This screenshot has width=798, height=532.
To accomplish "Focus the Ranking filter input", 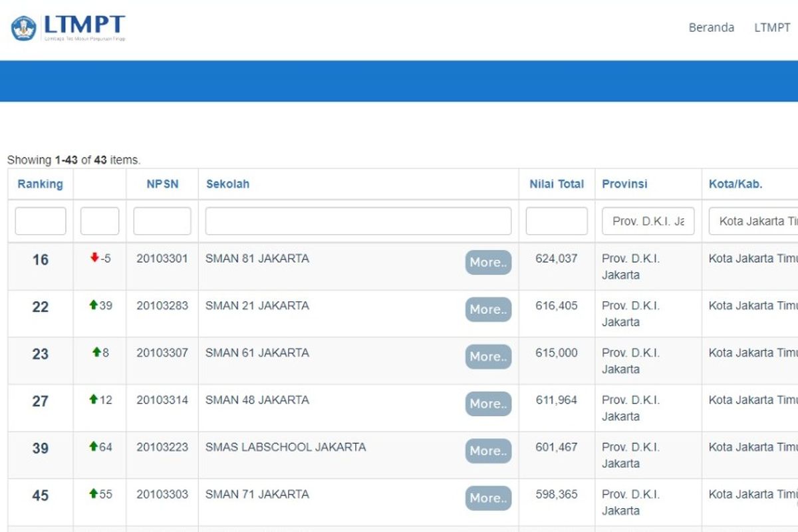I will point(41,221).
